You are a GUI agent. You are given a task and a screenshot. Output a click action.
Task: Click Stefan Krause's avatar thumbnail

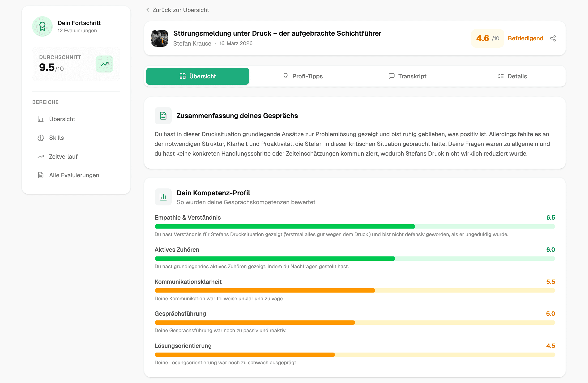tap(160, 38)
